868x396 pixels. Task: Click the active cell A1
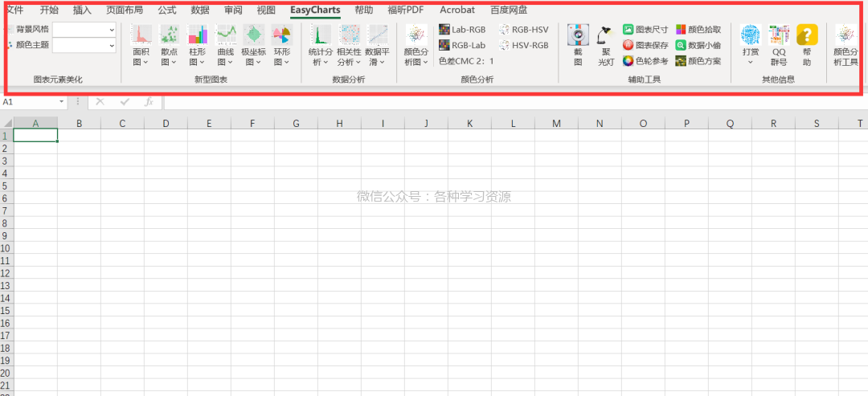(35, 136)
